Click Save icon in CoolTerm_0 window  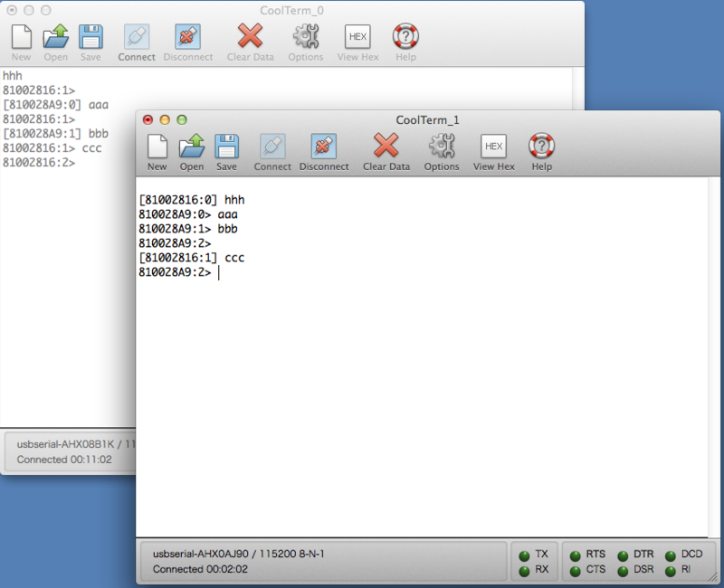pyautogui.click(x=90, y=37)
